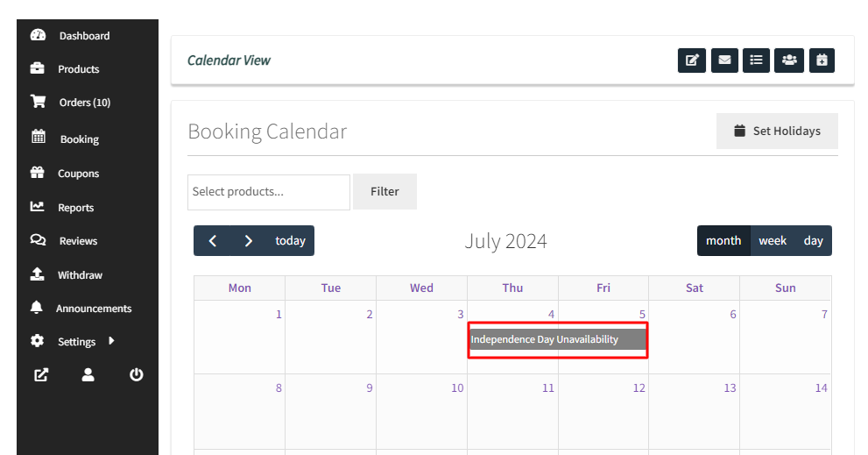Viewport: 868px width, 455px height.
Task: Click the visit store external link icon
Action: [x=41, y=375]
